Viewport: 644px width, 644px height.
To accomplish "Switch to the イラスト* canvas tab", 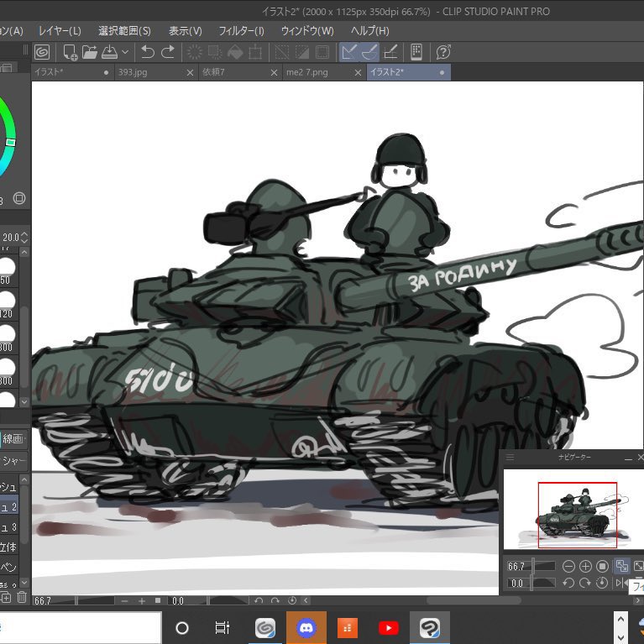I will [x=72, y=72].
